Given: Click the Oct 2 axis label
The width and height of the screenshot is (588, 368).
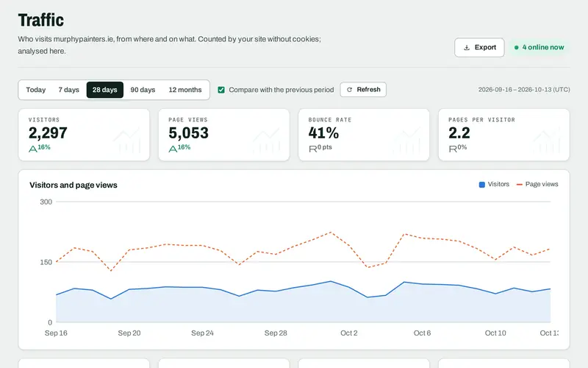Looking at the screenshot, I should click(x=348, y=333).
